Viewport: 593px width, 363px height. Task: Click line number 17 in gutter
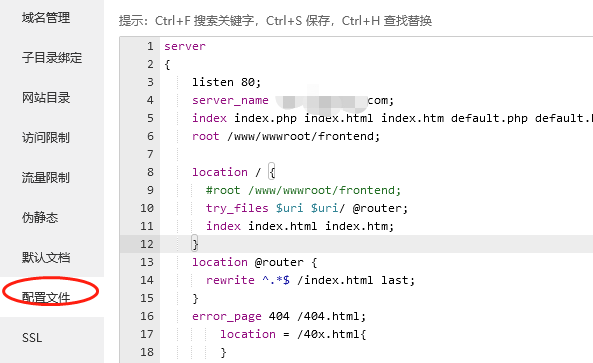click(147, 334)
